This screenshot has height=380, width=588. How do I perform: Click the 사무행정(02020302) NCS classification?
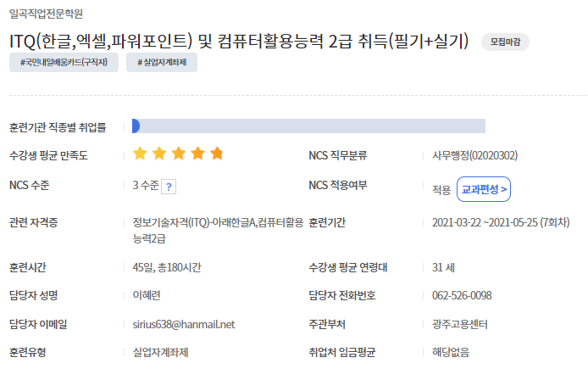(474, 155)
